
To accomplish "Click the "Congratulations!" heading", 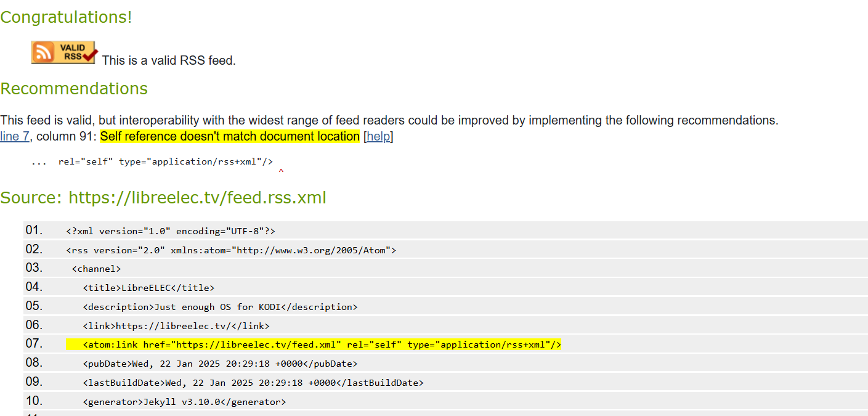I will pyautogui.click(x=66, y=17).
